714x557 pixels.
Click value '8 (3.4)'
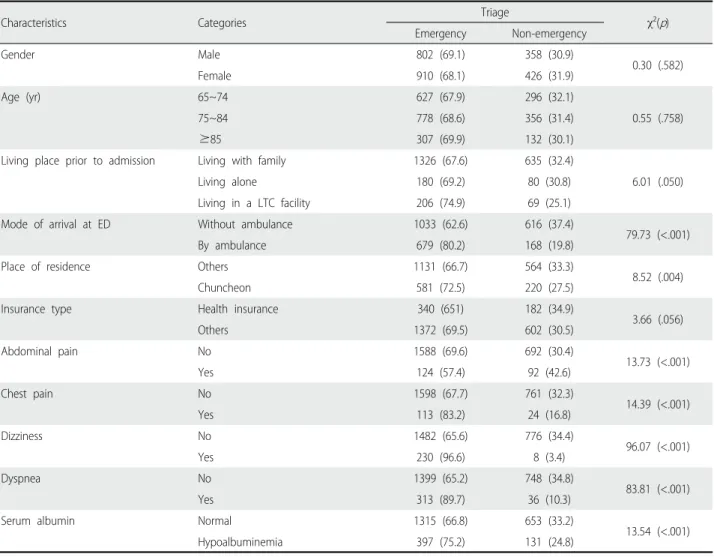[549, 457]
